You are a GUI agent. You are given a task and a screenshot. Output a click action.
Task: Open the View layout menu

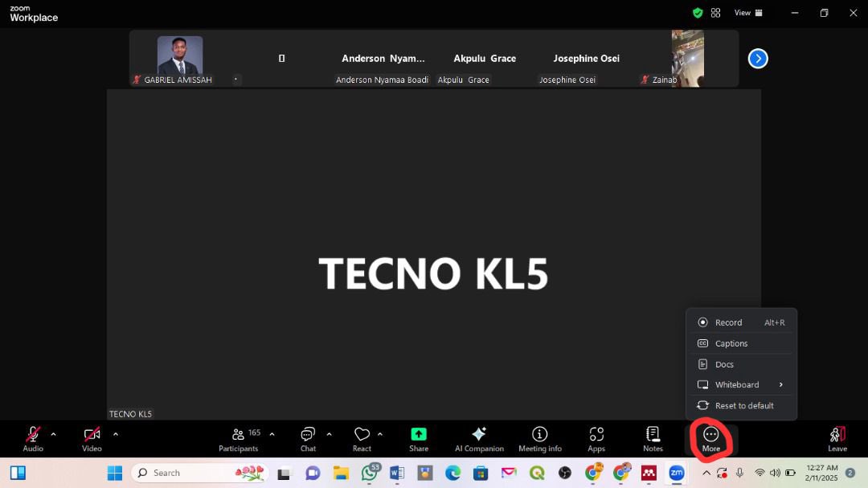coord(748,13)
